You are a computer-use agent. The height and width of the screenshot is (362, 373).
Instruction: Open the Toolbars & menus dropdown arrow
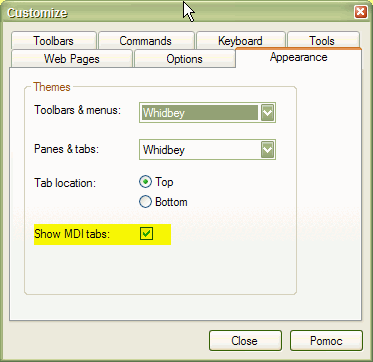tap(268, 113)
